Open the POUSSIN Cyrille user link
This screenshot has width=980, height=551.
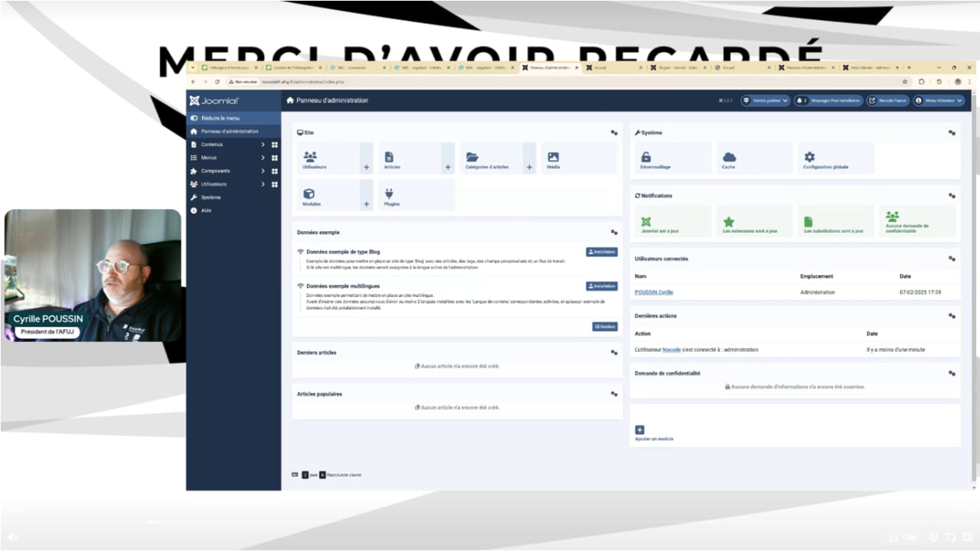pyautogui.click(x=654, y=292)
